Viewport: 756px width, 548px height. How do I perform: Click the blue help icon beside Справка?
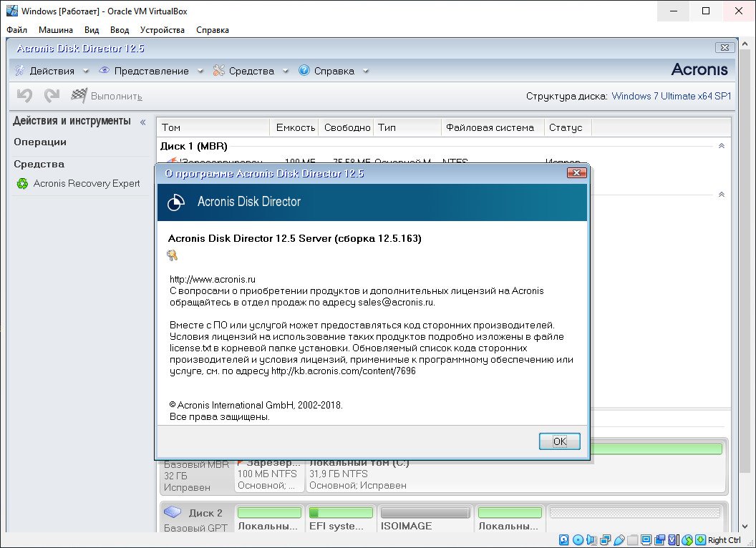coord(304,70)
